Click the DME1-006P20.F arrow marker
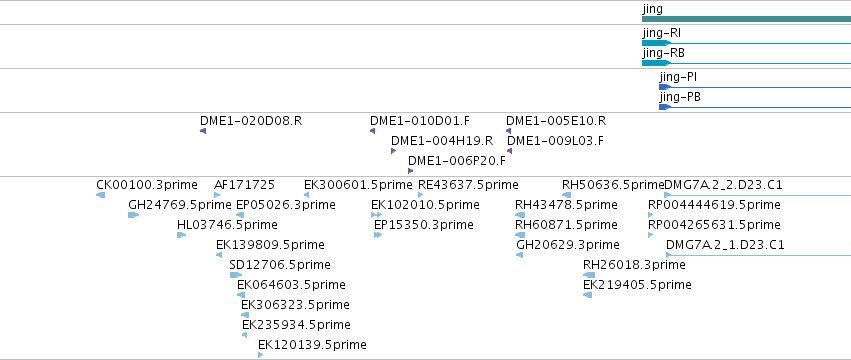851x360 pixels. click(410, 171)
